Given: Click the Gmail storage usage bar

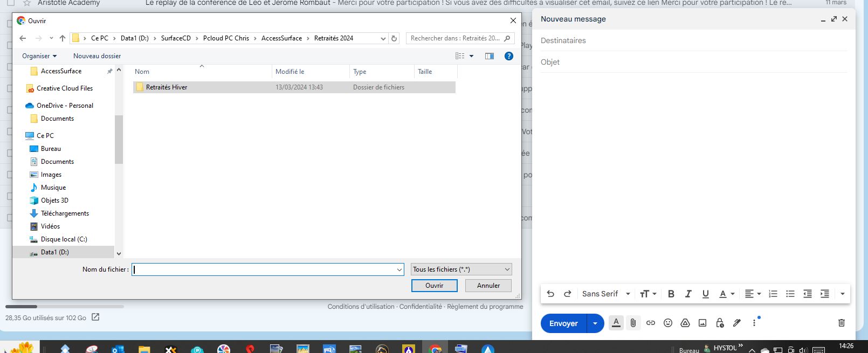Looking at the screenshot, I should click(65, 307).
